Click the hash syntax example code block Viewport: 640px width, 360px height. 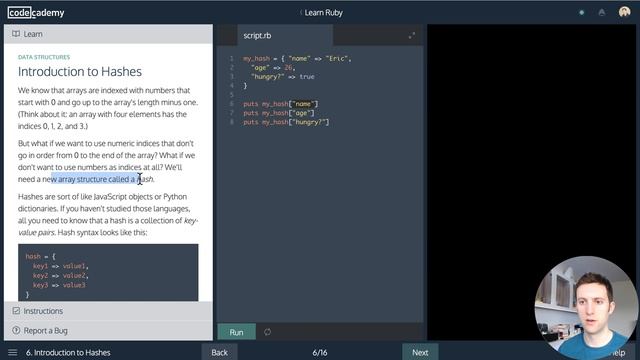pyautogui.click(x=108, y=273)
